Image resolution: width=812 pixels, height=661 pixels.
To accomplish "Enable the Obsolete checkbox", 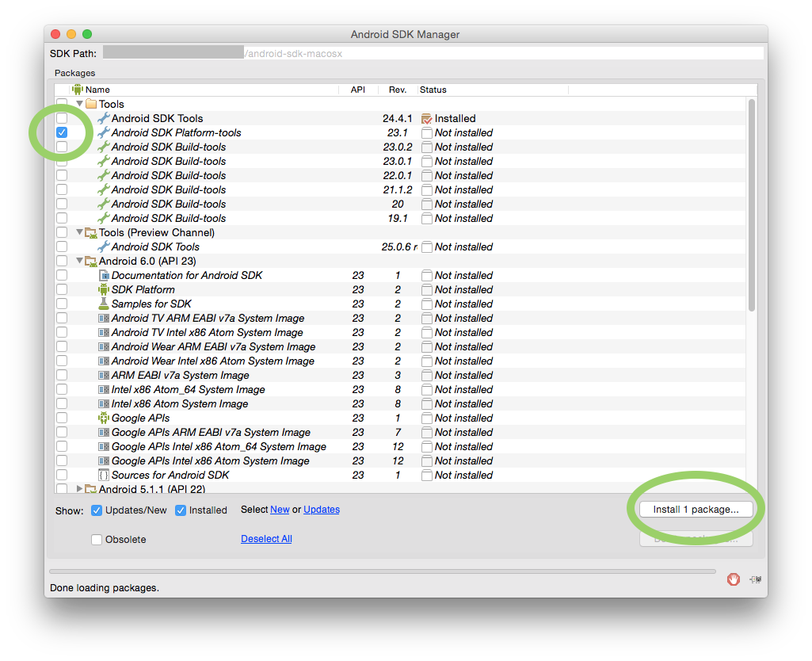I will tap(97, 539).
